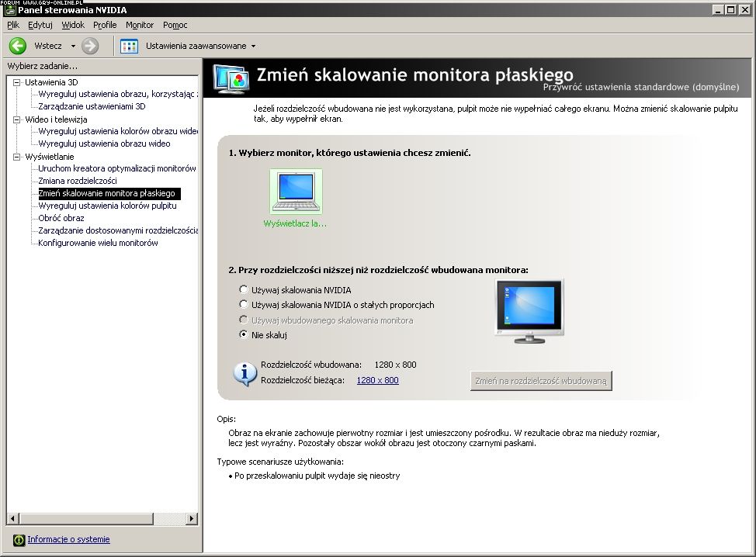The width and height of the screenshot is (756, 557).
Task: Minimize the NVIDIA control panel window
Action: (x=719, y=9)
